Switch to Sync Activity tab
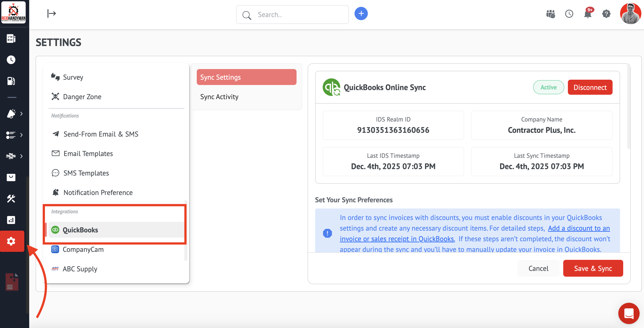The image size is (644, 328). 219,97
